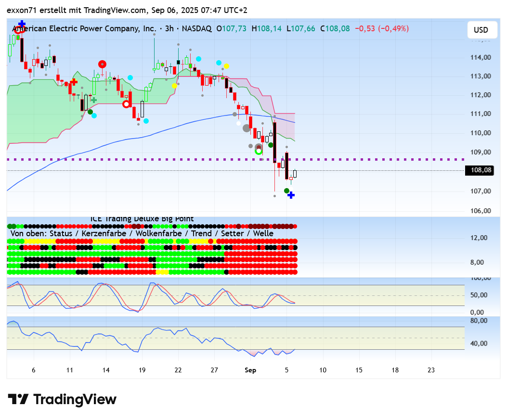The image size is (507, 420).
Task: Click the blue plus marker above the first candles
Action: (22, 24)
